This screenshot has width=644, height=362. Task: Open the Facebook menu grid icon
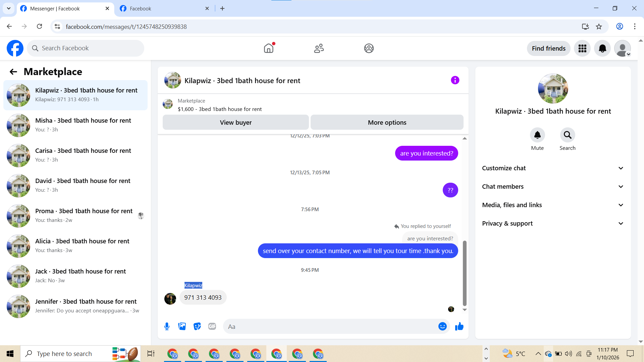click(582, 49)
